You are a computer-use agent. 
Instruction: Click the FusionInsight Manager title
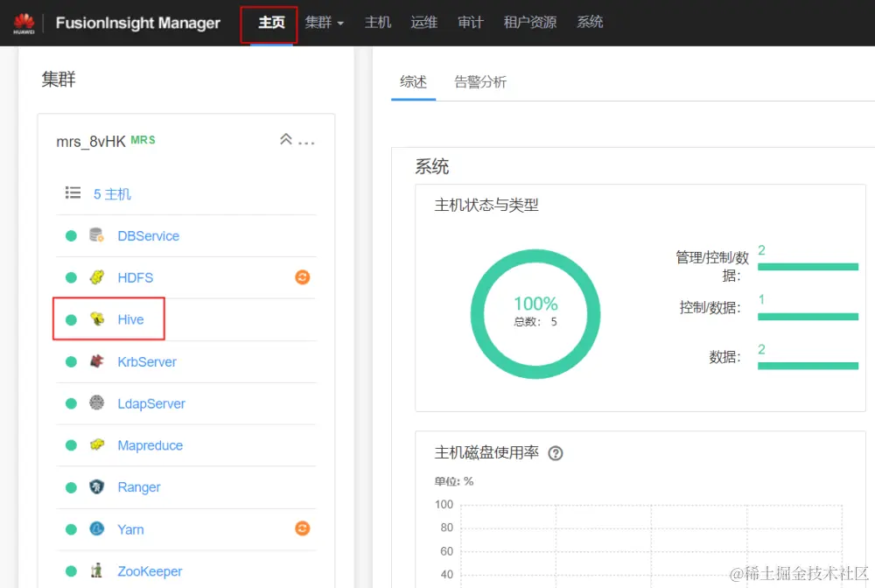(138, 23)
